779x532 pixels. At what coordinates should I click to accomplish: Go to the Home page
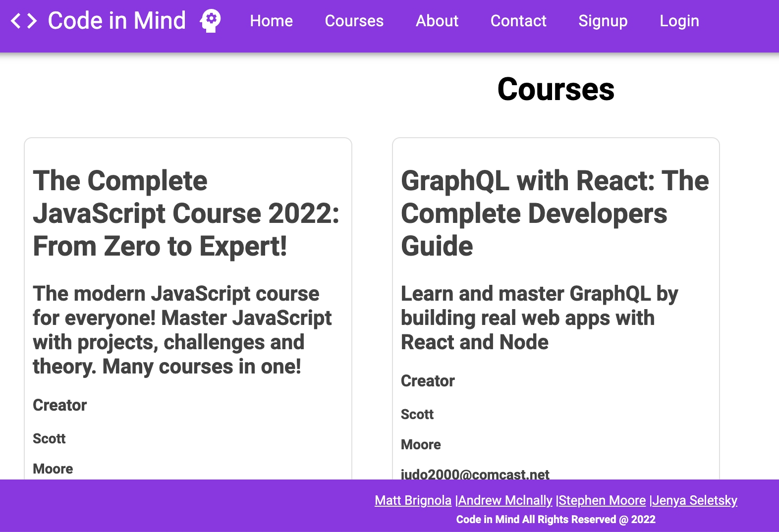(x=272, y=21)
